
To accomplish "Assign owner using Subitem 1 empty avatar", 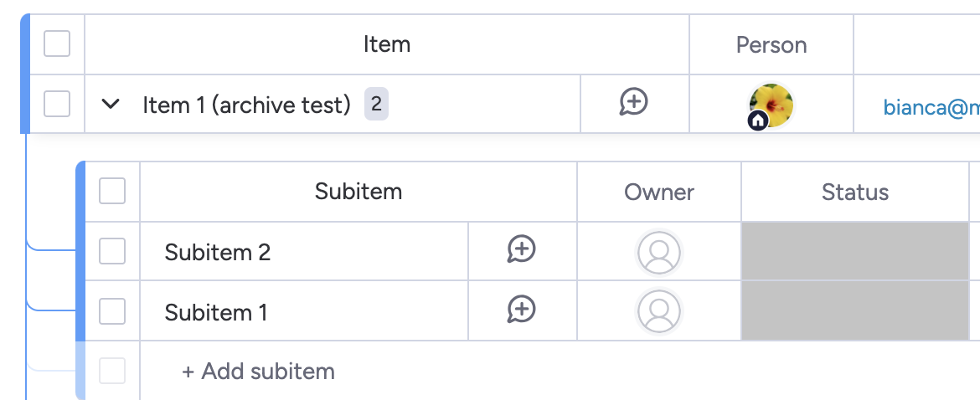I will [658, 310].
